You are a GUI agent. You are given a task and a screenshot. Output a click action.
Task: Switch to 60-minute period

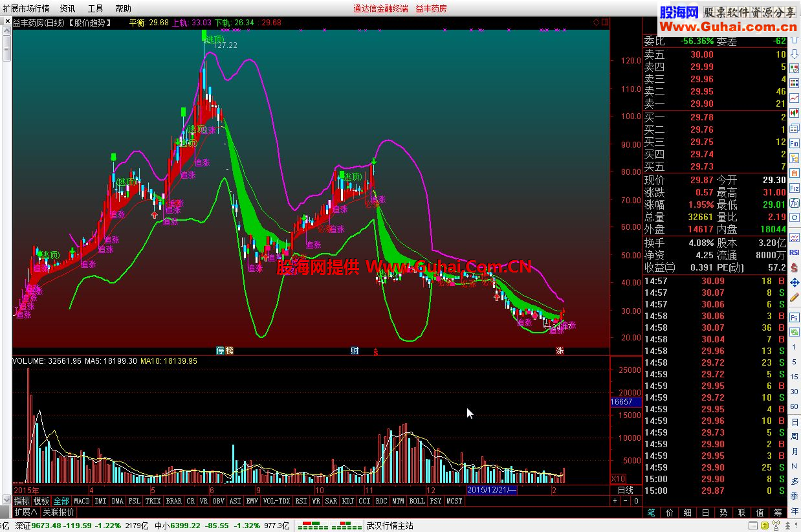[x=794, y=406]
